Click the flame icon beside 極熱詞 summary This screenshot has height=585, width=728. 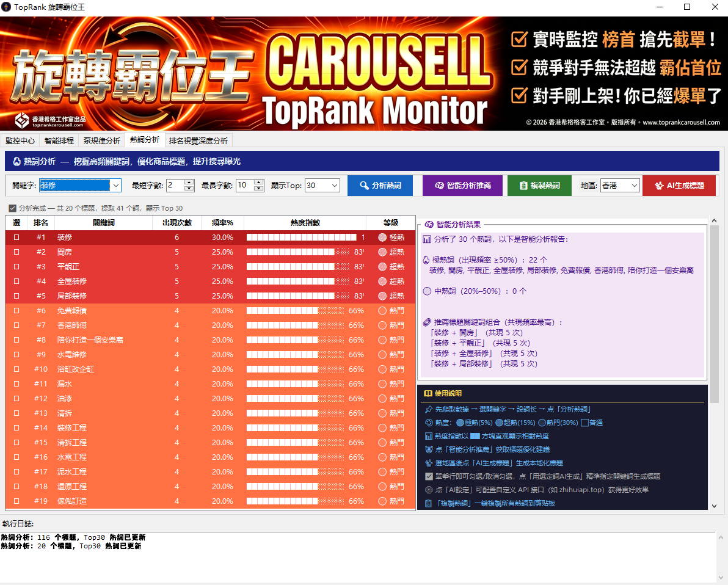pyautogui.click(x=426, y=260)
